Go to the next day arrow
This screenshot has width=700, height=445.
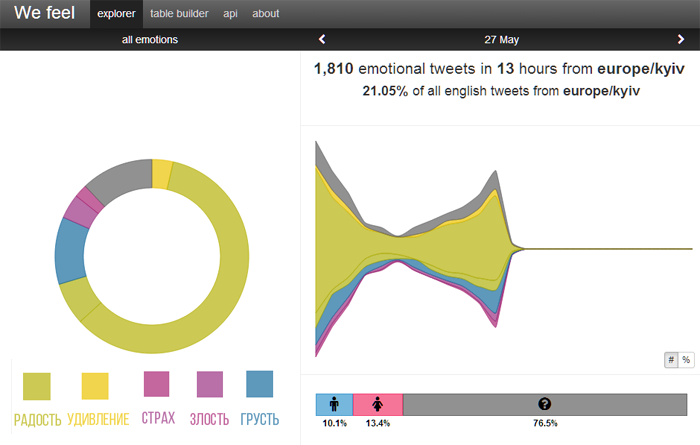(x=681, y=40)
